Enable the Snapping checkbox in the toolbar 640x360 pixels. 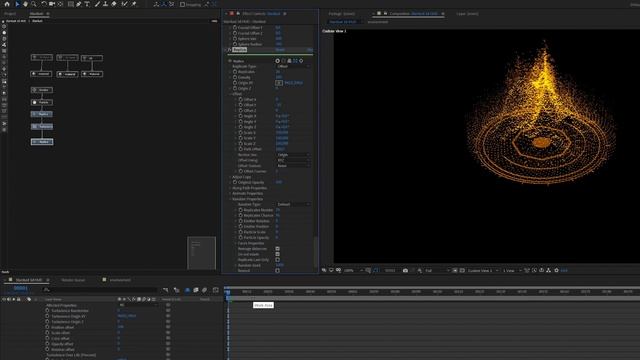pyautogui.click(x=182, y=4)
